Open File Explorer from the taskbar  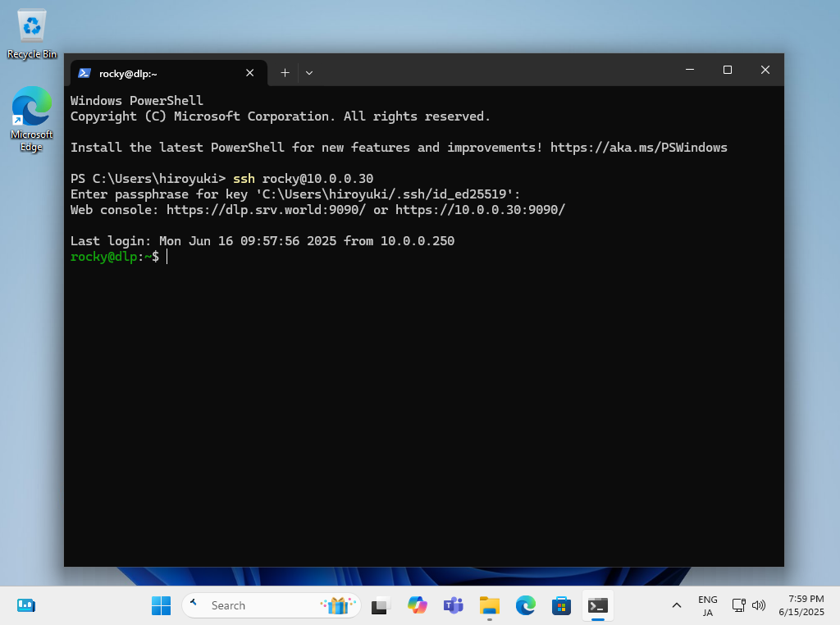pyautogui.click(x=490, y=605)
